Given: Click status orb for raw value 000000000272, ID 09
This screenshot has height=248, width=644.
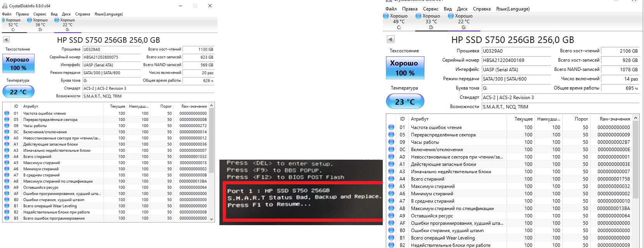Looking at the screenshot, I should tap(7, 126).
